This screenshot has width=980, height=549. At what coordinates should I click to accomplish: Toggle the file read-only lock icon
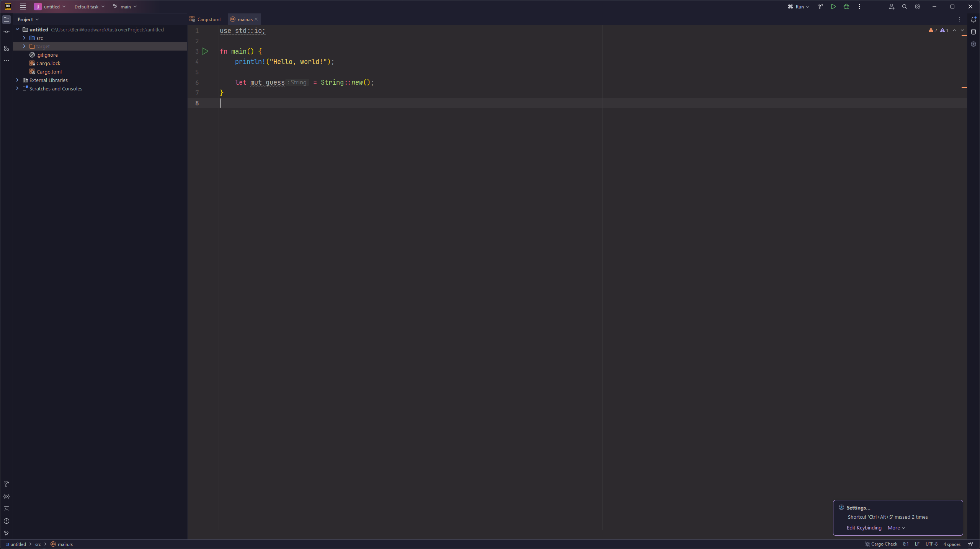[970, 544]
